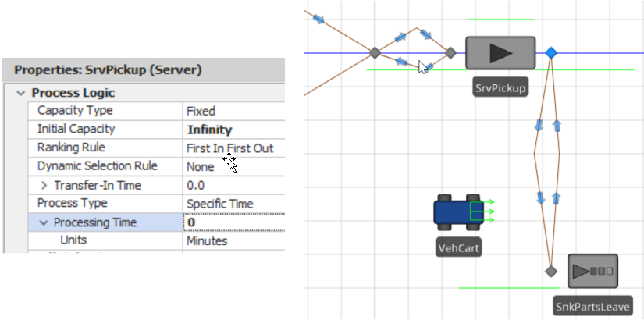
Task: Click the Processing Time value field 0
Action: tap(233, 222)
